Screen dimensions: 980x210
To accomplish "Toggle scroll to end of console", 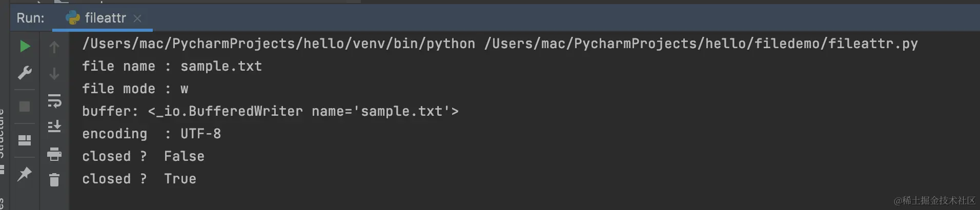I will coord(54,126).
